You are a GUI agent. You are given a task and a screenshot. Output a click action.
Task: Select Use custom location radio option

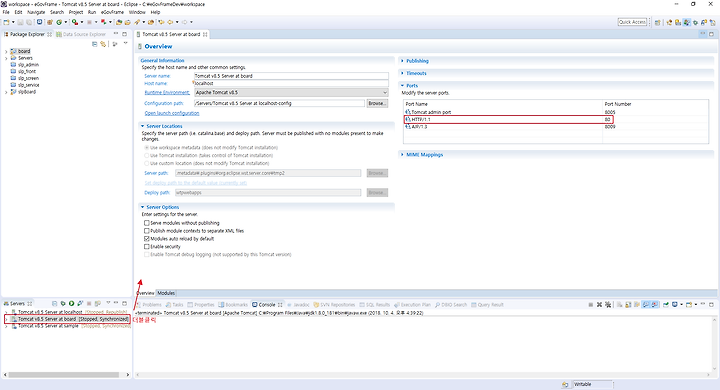pyautogui.click(x=147, y=164)
